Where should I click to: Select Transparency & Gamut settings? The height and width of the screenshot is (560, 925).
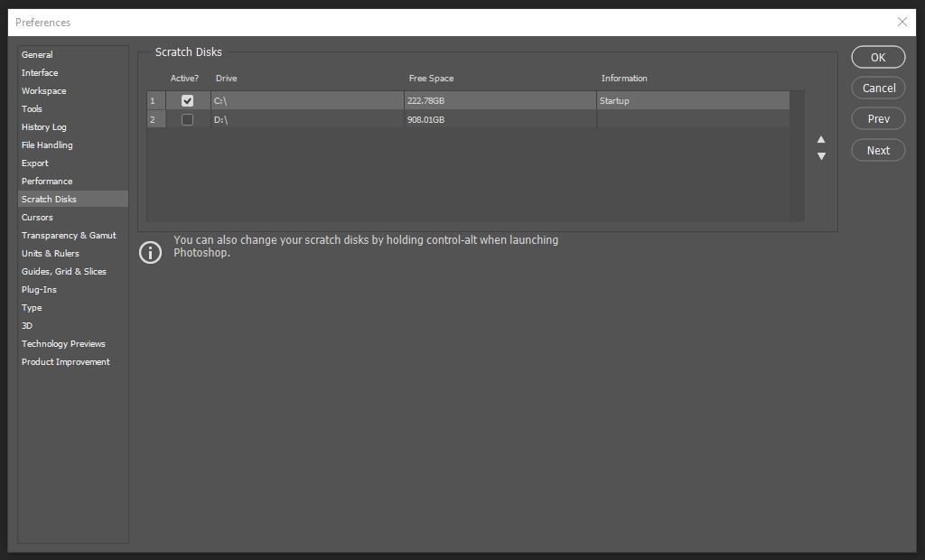tap(68, 235)
